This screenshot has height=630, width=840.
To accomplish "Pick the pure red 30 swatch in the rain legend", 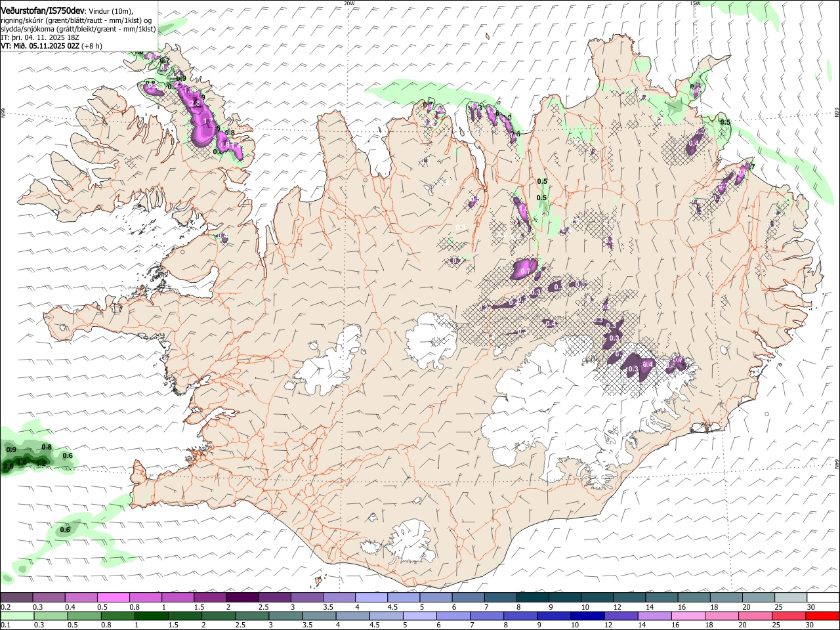I will [x=822, y=616].
